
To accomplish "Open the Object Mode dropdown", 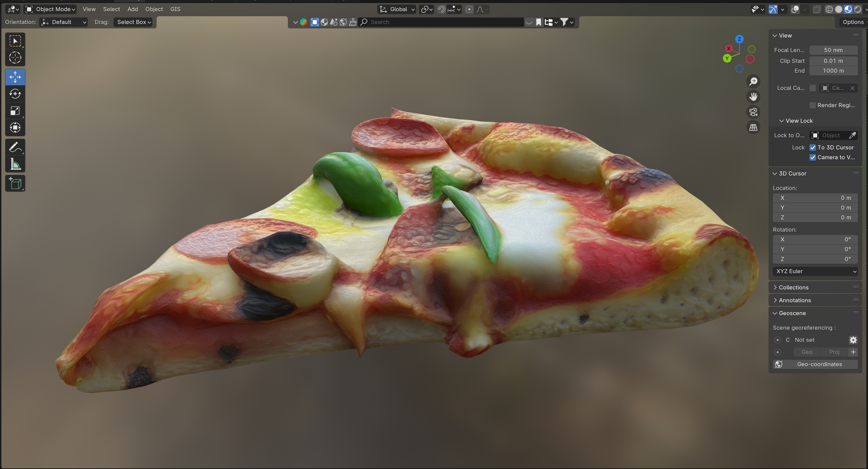I will [x=50, y=9].
